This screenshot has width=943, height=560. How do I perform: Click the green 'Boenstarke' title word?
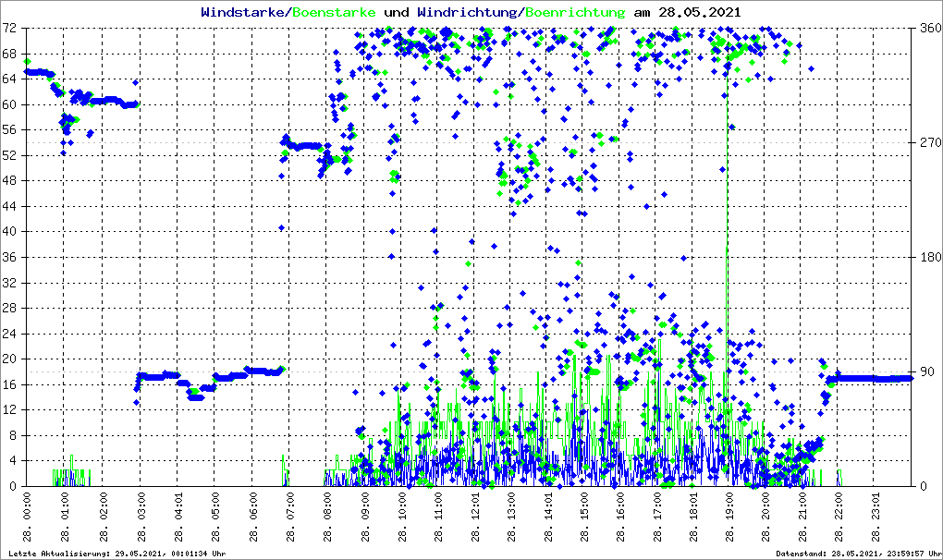[334, 13]
